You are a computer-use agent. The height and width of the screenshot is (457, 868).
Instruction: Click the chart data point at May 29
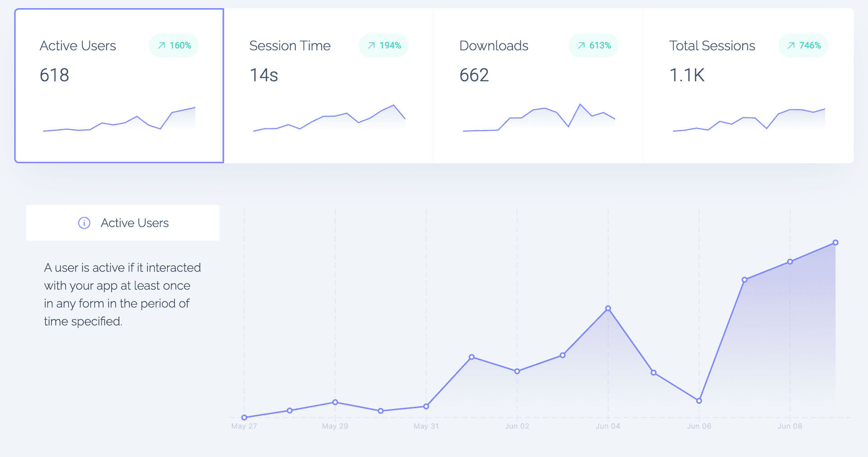click(x=335, y=402)
